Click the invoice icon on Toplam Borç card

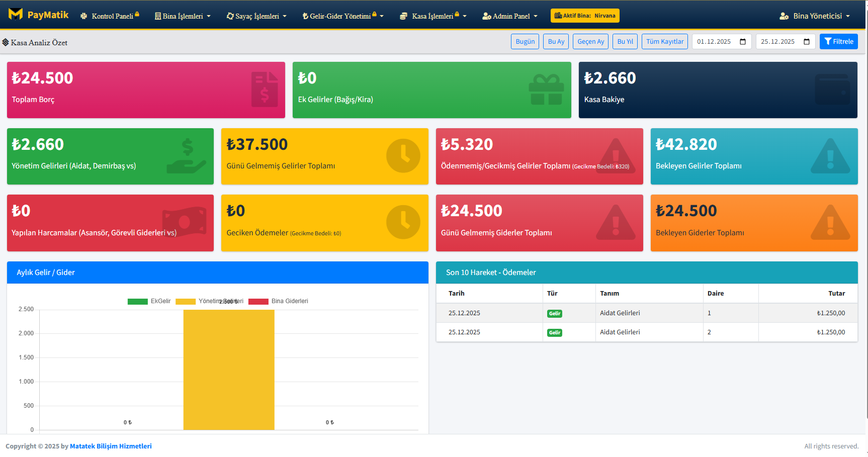coord(265,89)
